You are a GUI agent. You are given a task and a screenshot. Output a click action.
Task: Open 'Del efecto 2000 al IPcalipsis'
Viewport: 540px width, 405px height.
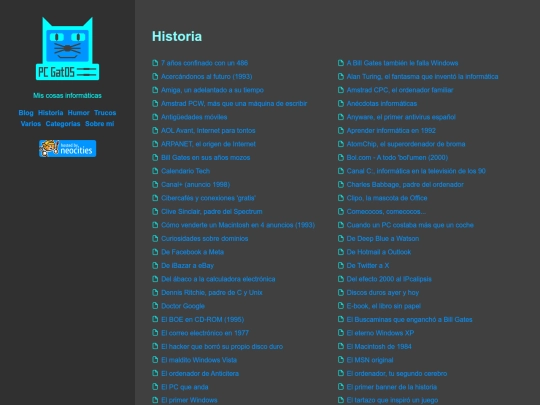coord(389,279)
